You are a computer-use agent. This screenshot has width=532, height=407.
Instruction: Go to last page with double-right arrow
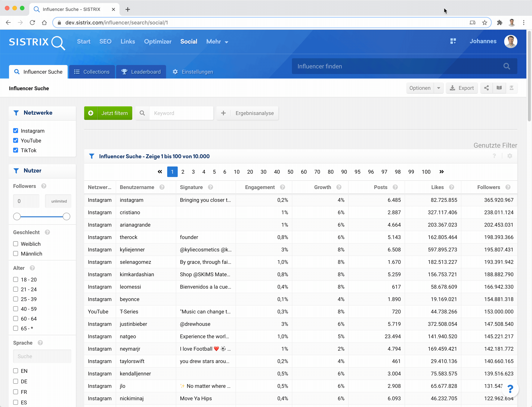click(441, 172)
